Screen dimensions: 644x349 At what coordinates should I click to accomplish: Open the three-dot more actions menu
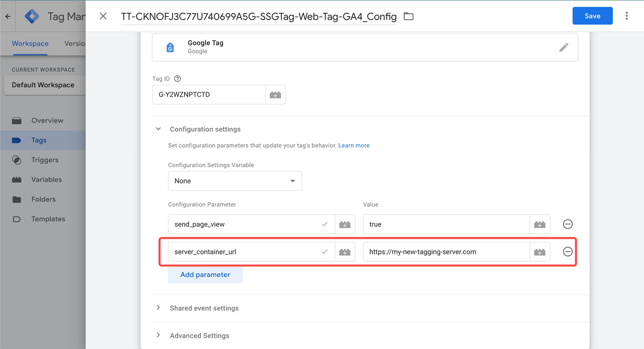tap(626, 16)
